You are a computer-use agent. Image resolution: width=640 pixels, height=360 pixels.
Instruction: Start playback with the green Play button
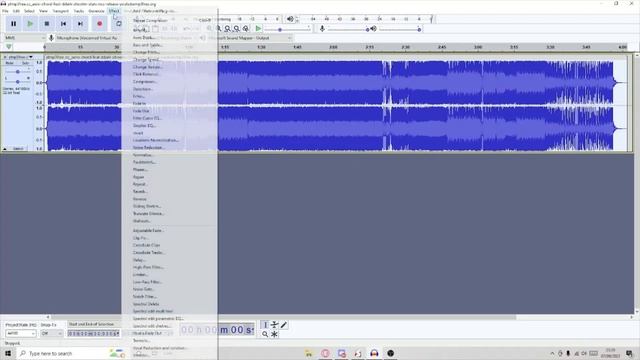click(x=30, y=24)
